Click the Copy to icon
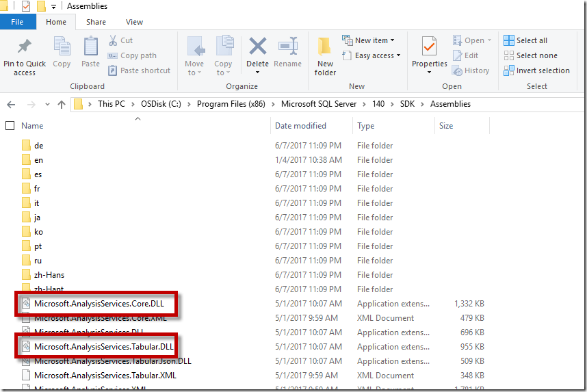 click(224, 46)
